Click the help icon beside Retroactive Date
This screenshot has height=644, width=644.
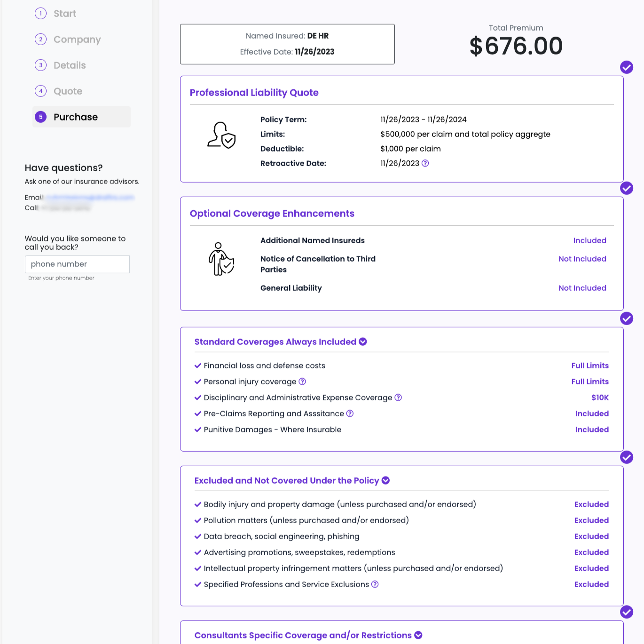pyautogui.click(x=425, y=163)
